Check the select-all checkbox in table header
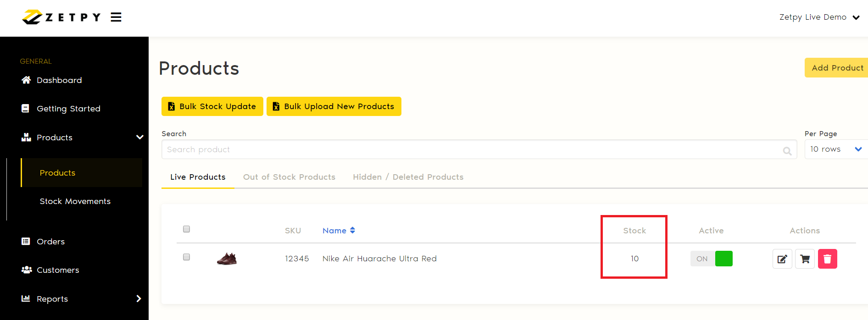This screenshot has height=320, width=868. [186, 229]
